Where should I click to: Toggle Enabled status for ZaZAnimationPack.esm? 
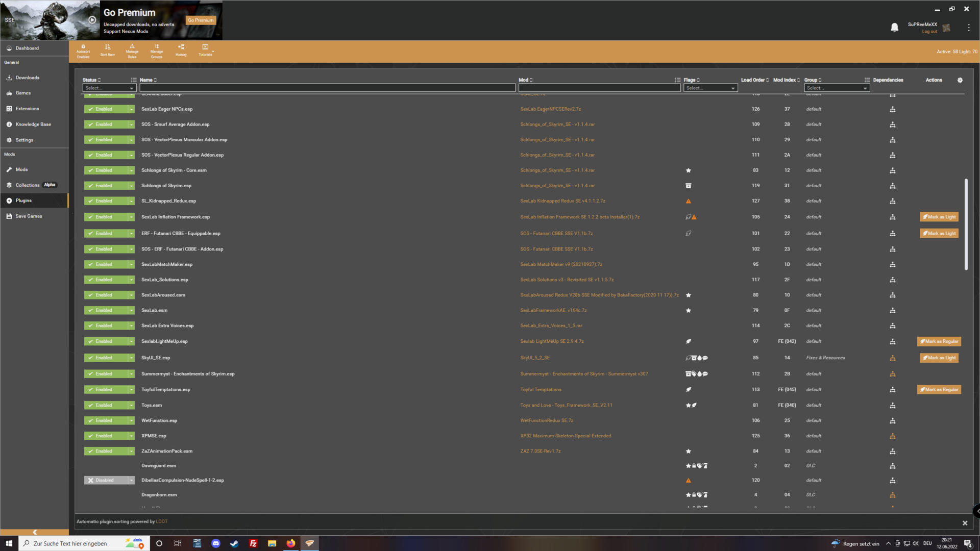(106, 452)
